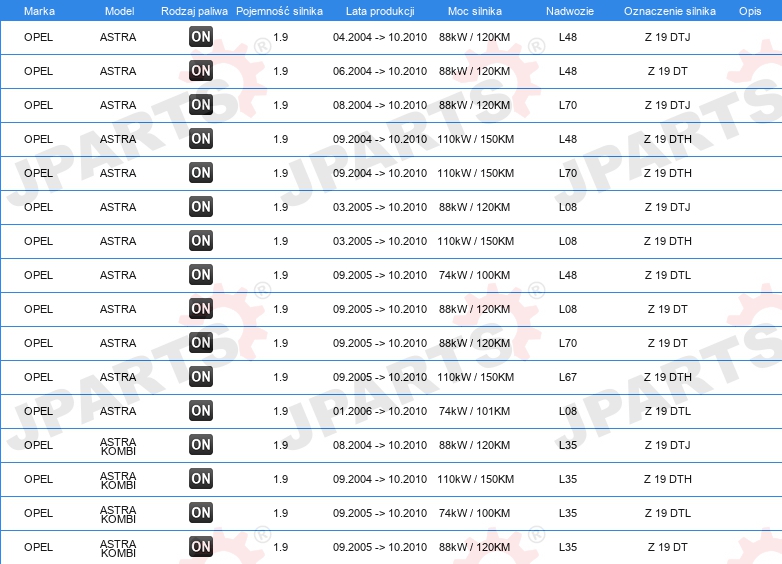This screenshot has width=782, height=564.
Task: Click the ON fuel icon for L48 Z 19 DTJ
Action: pos(201,37)
